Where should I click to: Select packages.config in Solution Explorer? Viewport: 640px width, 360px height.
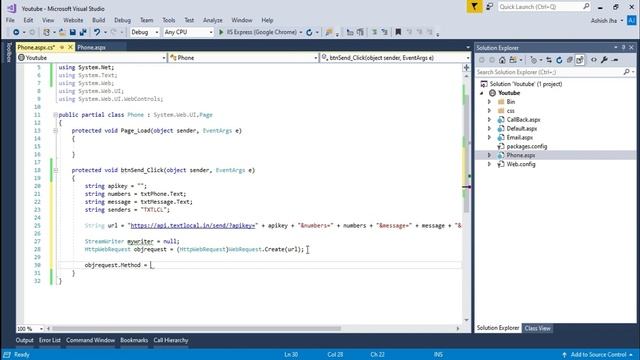click(x=527, y=146)
